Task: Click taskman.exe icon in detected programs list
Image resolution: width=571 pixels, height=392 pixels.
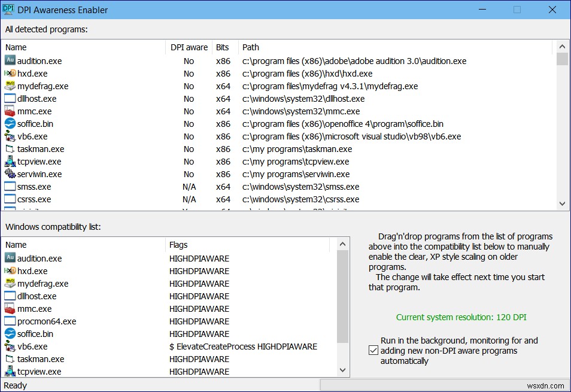Action: pyautogui.click(x=10, y=149)
